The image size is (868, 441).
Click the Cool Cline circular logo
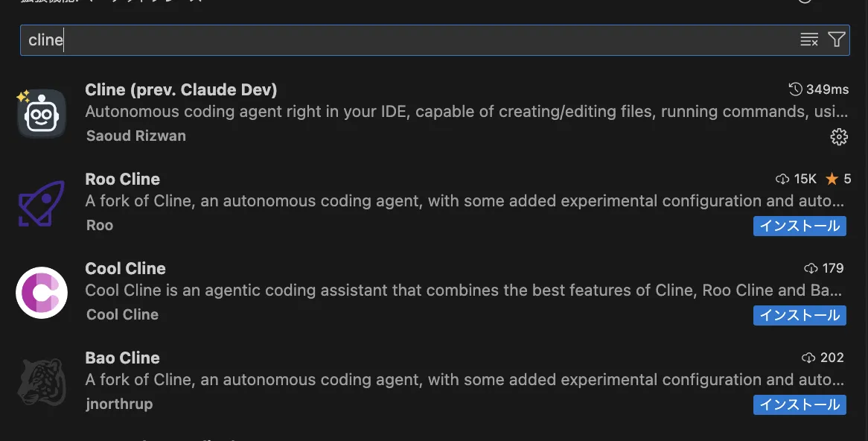41,292
